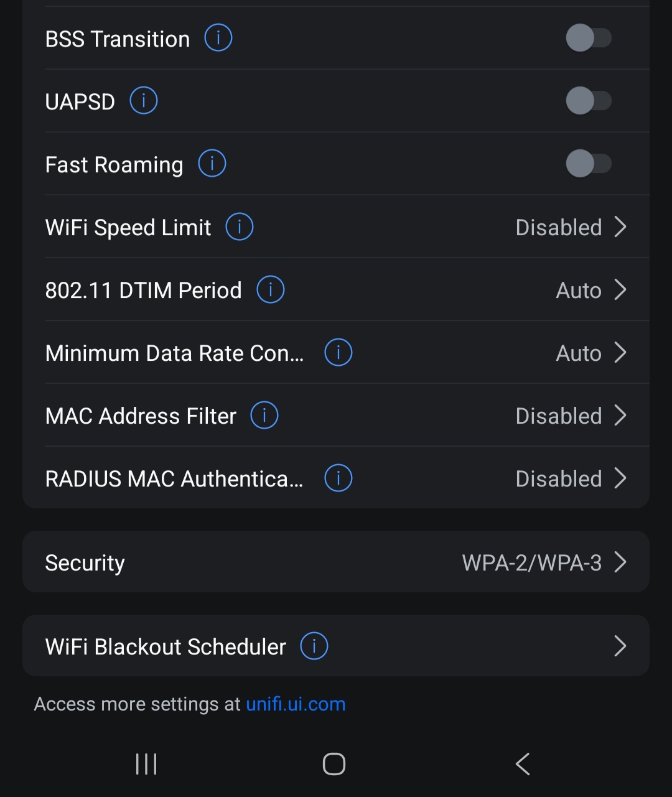Enable the Fast Roaming toggle
The width and height of the screenshot is (672, 797).
click(x=589, y=164)
